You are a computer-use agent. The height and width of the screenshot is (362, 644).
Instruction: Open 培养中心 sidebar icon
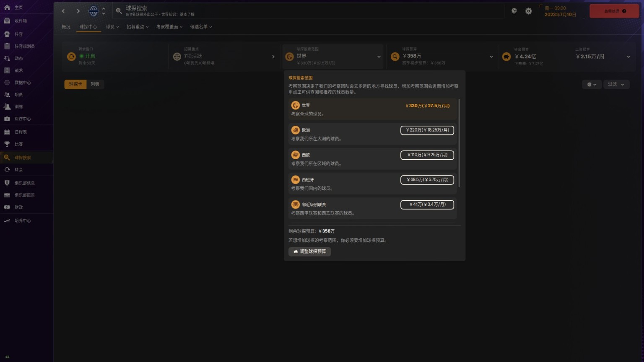click(x=7, y=220)
